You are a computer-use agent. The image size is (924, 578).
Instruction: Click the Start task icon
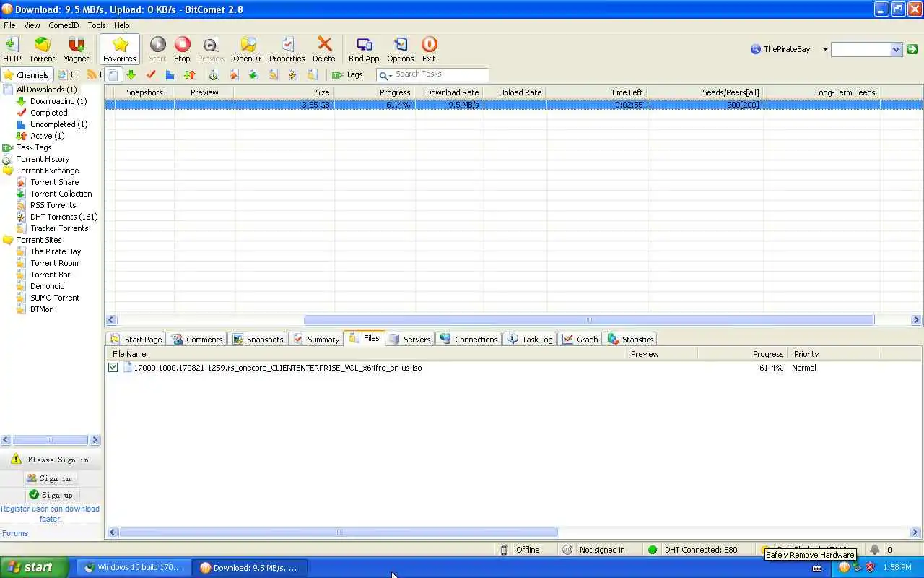[x=157, y=50]
